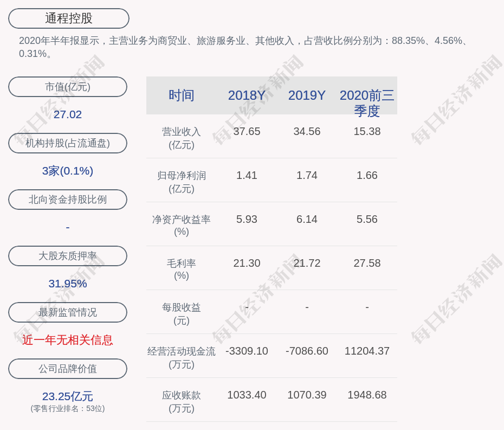Select the brand value 23.25亿元
504x430 pixels.
click(x=68, y=396)
